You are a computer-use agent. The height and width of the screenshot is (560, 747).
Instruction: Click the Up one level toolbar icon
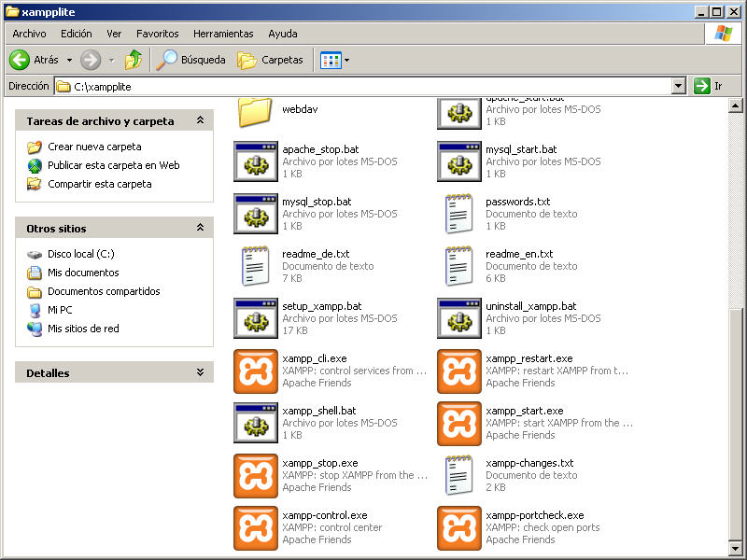click(x=134, y=60)
